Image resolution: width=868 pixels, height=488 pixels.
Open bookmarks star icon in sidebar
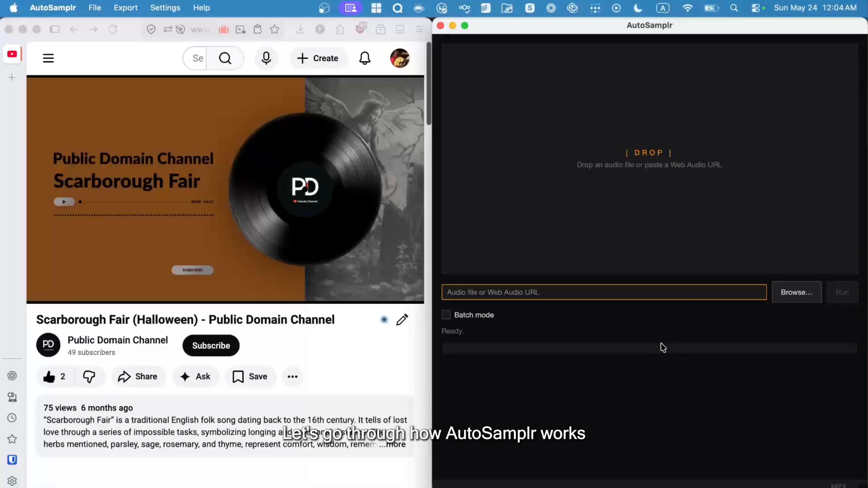point(12,439)
